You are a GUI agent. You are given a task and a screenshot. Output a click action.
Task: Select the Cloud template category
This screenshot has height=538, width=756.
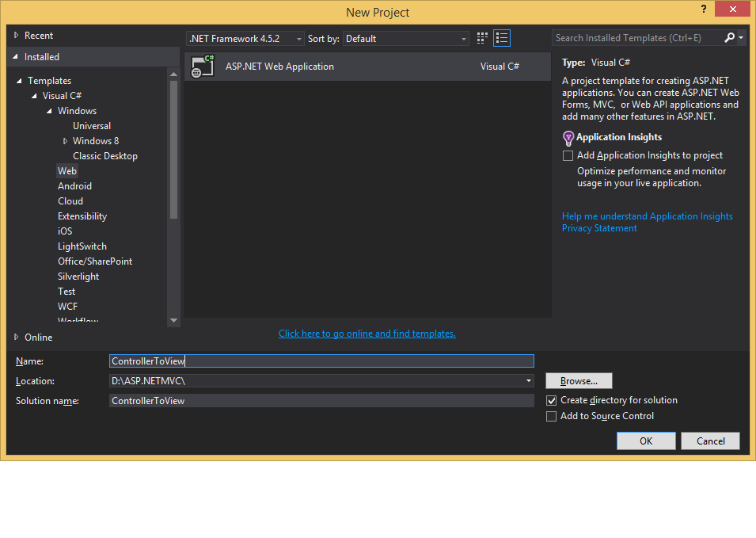click(70, 201)
